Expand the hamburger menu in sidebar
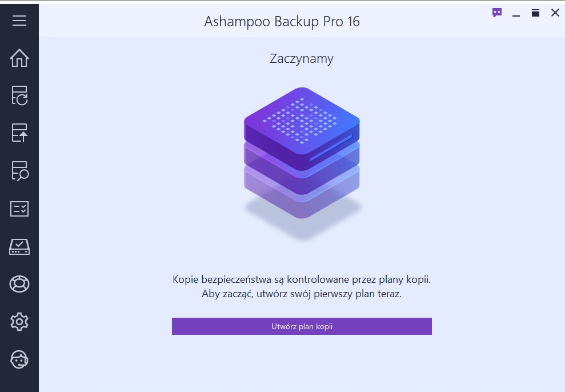The height and width of the screenshot is (392, 565). pyautogui.click(x=19, y=21)
